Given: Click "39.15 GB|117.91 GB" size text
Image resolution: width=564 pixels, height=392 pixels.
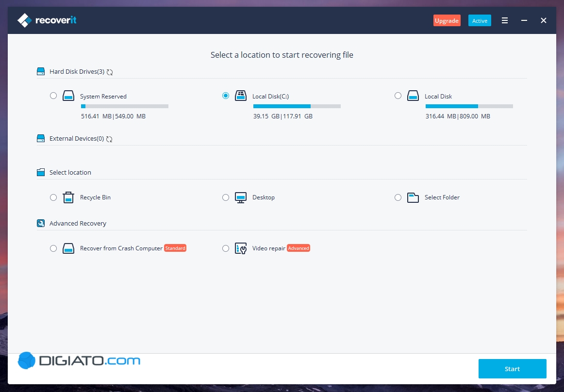Looking at the screenshot, I should (x=282, y=116).
